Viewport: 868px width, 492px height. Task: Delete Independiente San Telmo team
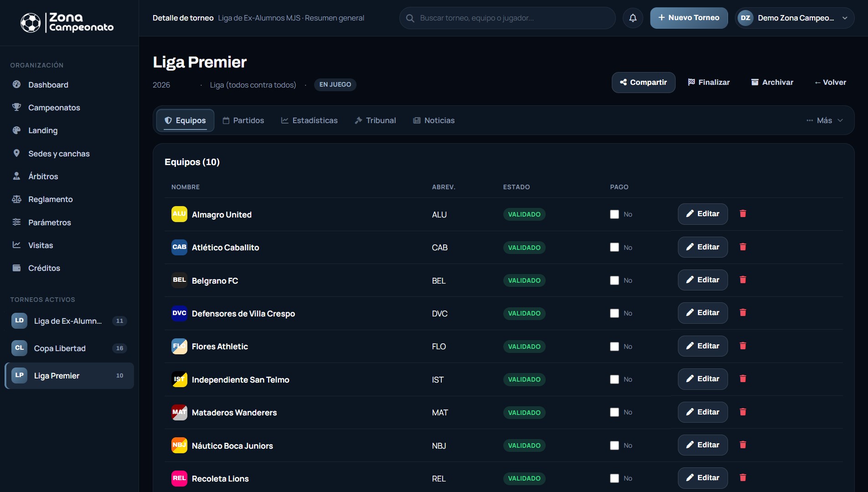coord(743,379)
